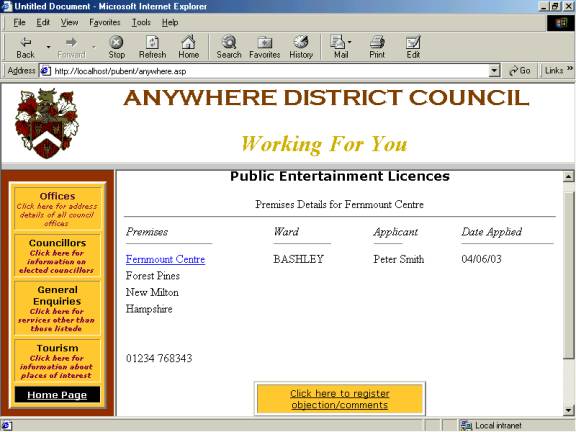Open the Favorites toolbar button

(x=264, y=47)
